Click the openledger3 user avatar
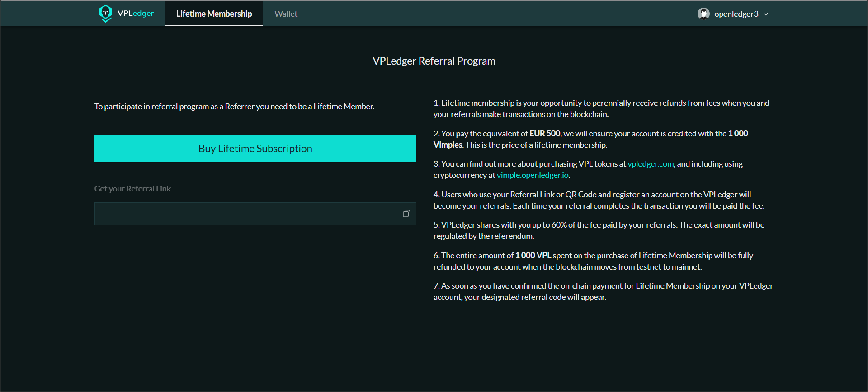This screenshot has height=392, width=868. click(x=703, y=14)
